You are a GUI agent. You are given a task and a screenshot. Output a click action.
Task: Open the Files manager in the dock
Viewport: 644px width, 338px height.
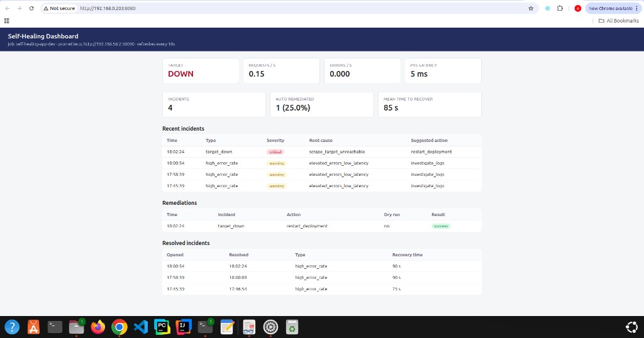[x=76, y=327]
